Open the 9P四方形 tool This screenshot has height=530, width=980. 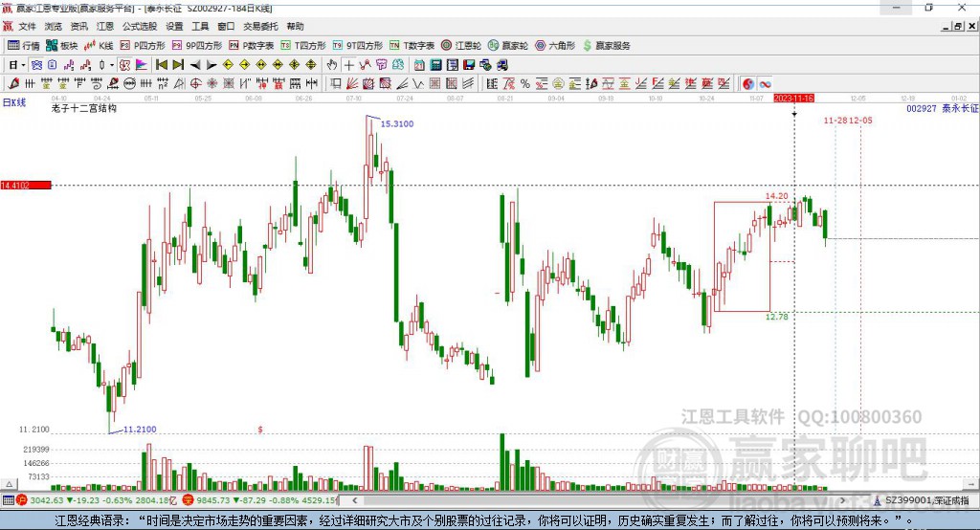point(197,46)
